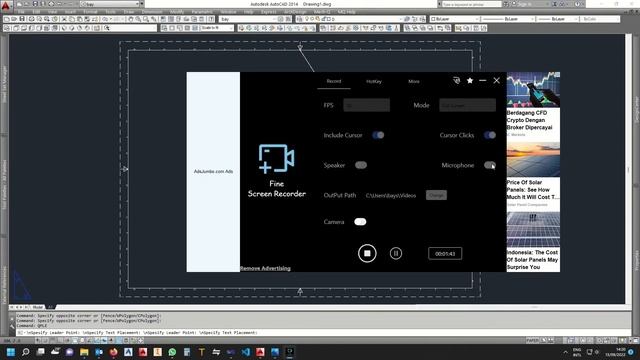
Task: Open the AutoCAD Modify menu
Action: pyautogui.click(x=177, y=12)
